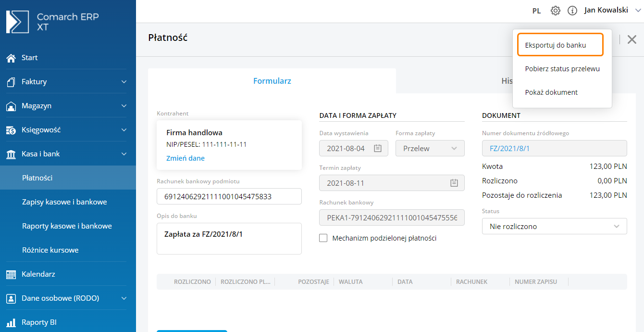Image resolution: width=644 pixels, height=332 pixels.
Task: Click the Magazyn warehouse icon
Action: 11,106
